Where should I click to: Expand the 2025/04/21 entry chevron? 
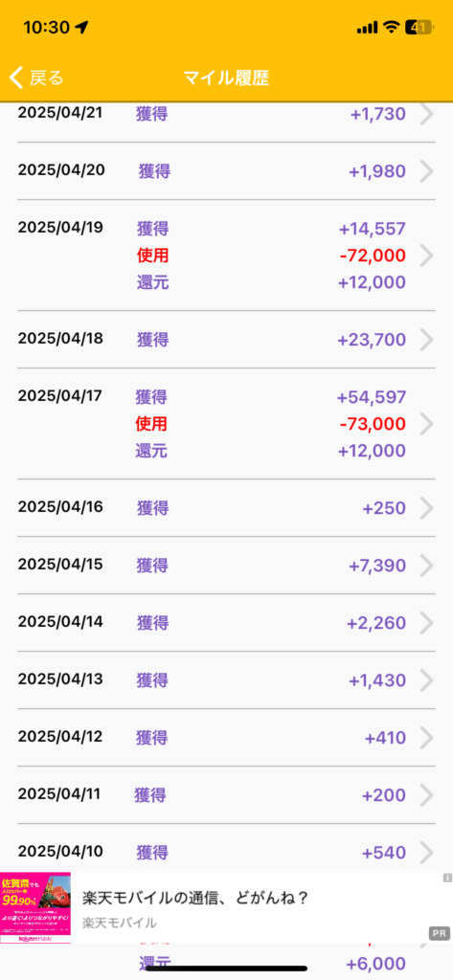pos(427,115)
